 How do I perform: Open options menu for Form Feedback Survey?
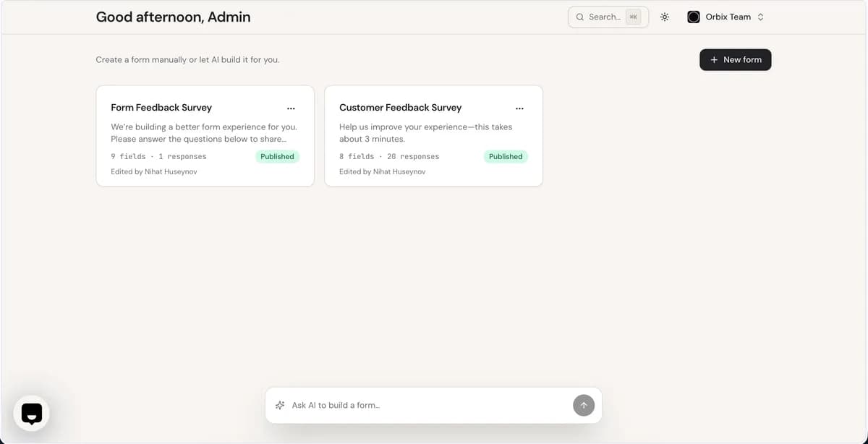coord(291,108)
